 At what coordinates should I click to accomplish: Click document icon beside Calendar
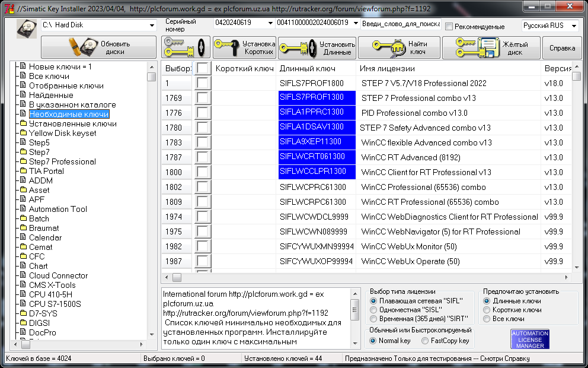point(23,237)
